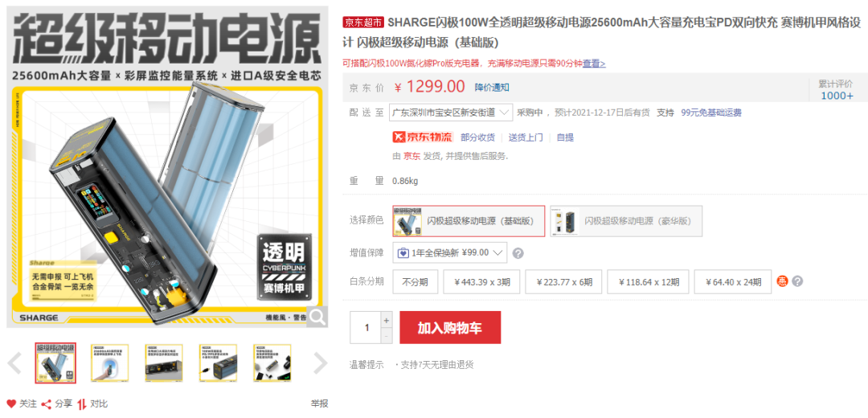The height and width of the screenshot is (418, 868).
Task: Click the help icon after installment options
Action: 797,281
